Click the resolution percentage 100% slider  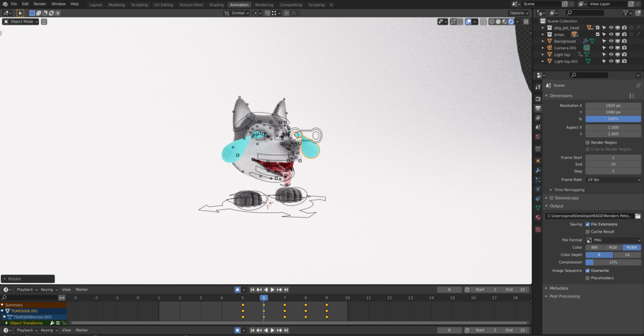613,119
